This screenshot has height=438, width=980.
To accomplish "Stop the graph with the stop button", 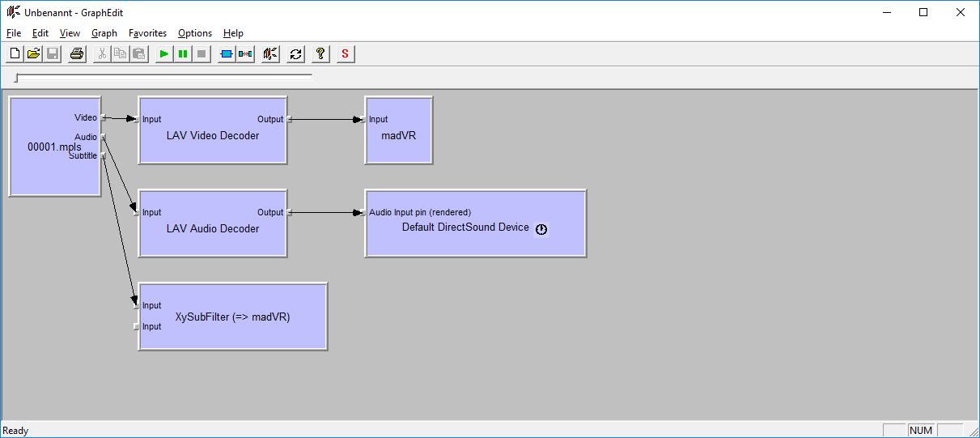I will (202, 54).
